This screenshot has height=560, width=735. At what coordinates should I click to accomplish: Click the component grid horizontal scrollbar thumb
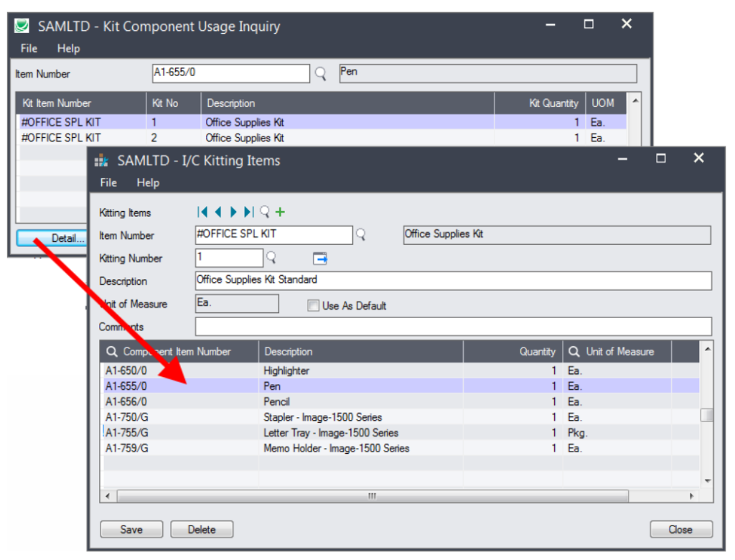373,496
